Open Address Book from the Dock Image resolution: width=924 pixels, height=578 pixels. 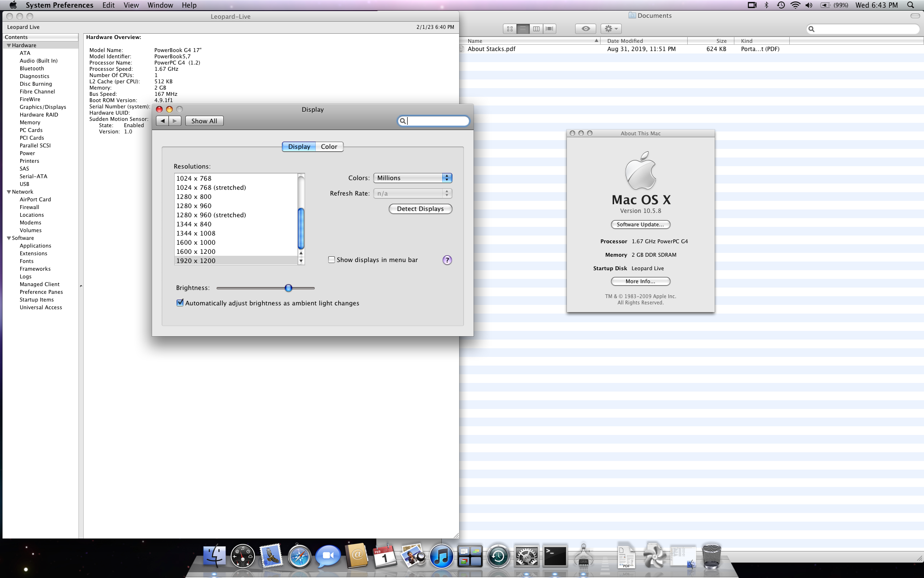357,556
